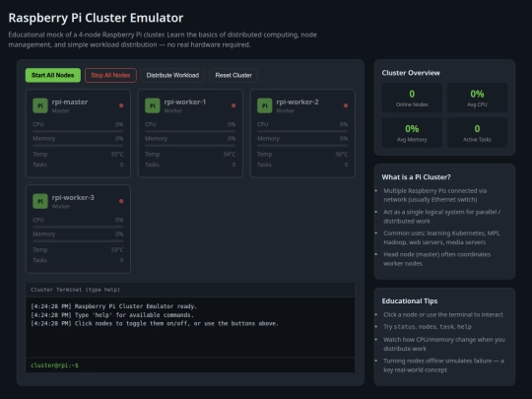Click the Reset Cluster button
532x399 pixels.
pyautogui.click(x=233, y=75)
